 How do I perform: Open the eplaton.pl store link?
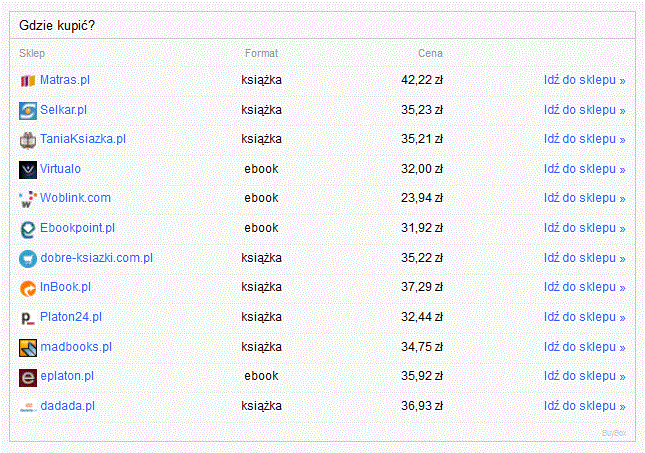click(x=67, y=376)
